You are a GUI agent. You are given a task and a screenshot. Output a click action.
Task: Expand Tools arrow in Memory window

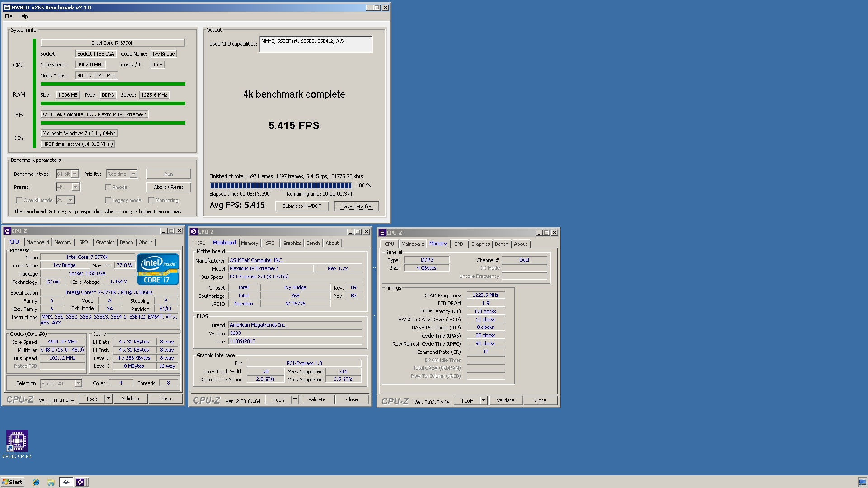[483, 400]
